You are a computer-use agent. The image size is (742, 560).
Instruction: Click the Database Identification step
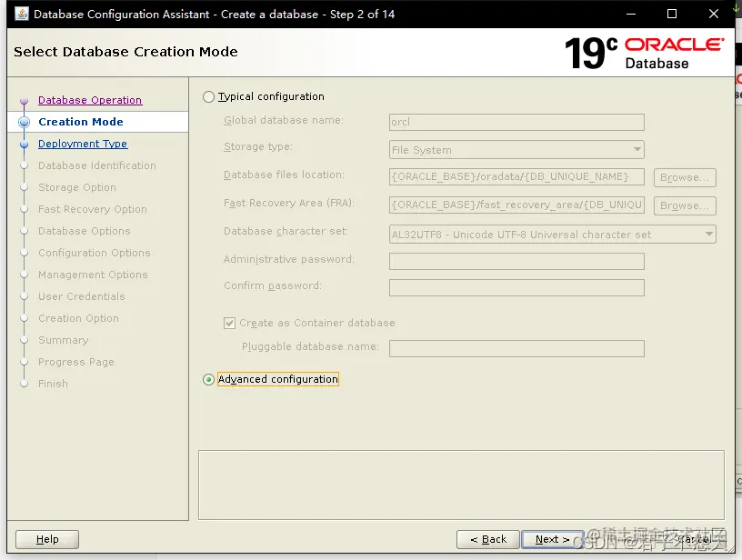pyautogui.click(x=97, y=165)
